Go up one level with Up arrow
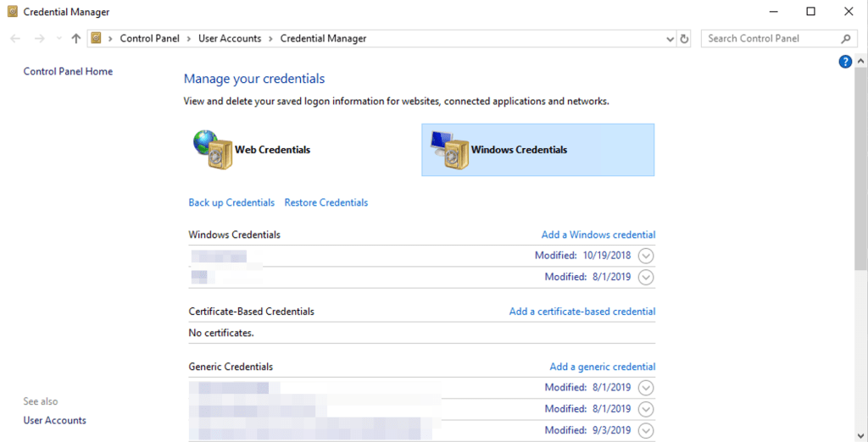The image size is (868, 442). (76, 38)
